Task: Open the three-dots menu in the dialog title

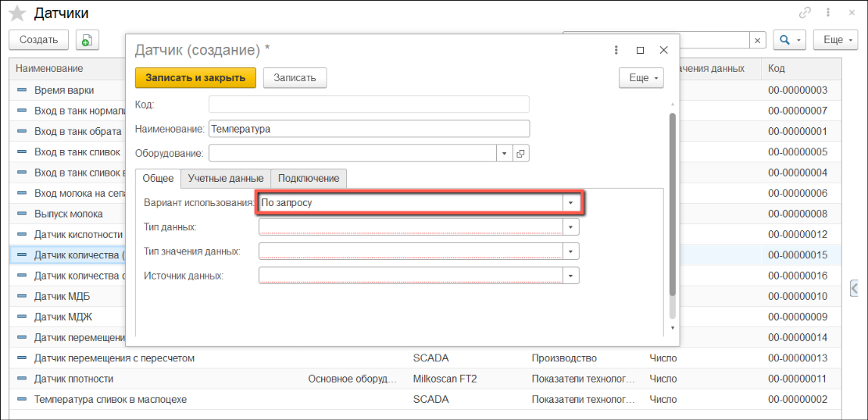Action: (x=616, y=50)
